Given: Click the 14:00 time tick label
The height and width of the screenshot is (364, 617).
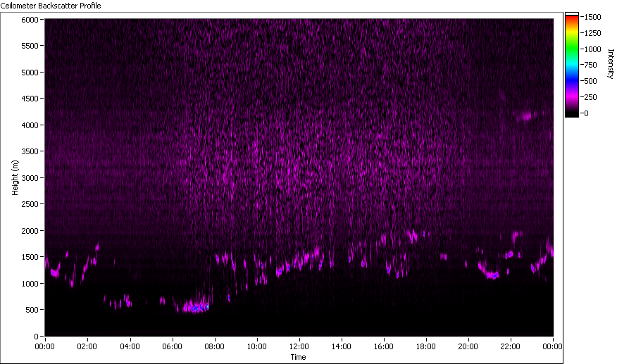Looking at the screenshot, I should click(x=341, y=346).
